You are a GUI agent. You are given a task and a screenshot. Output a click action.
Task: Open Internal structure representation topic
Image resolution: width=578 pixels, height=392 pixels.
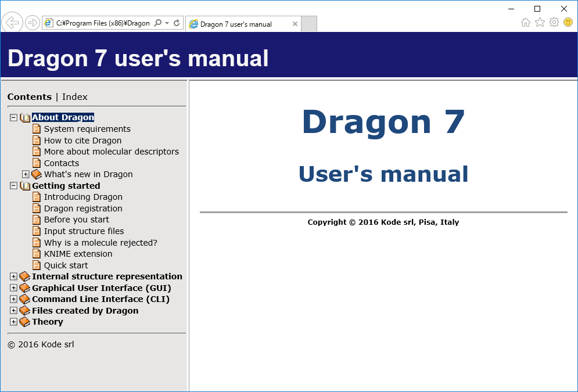(x=107, y=276)
